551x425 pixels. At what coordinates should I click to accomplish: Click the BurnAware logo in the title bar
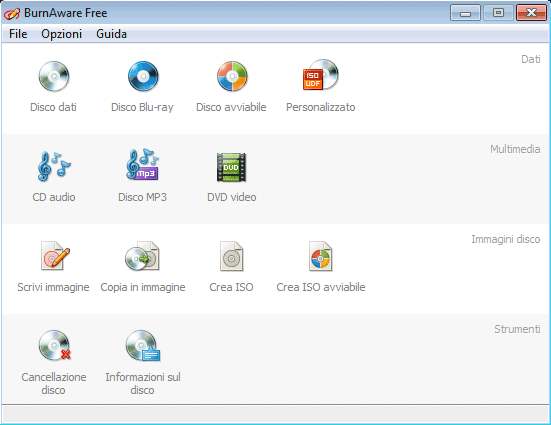pyautogui.click(x=12, y=14)
